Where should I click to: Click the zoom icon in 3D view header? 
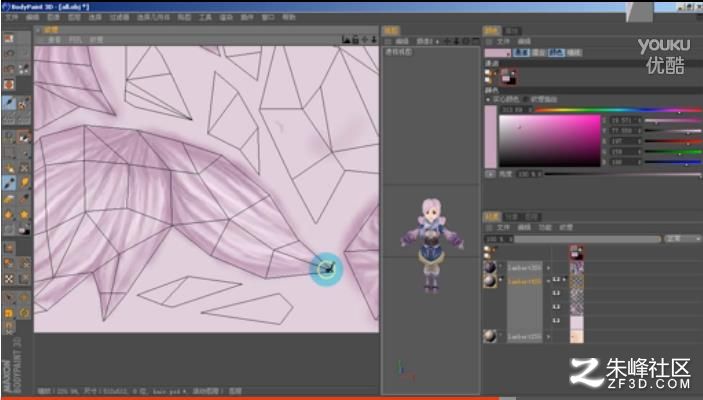(x=456, y=41)
